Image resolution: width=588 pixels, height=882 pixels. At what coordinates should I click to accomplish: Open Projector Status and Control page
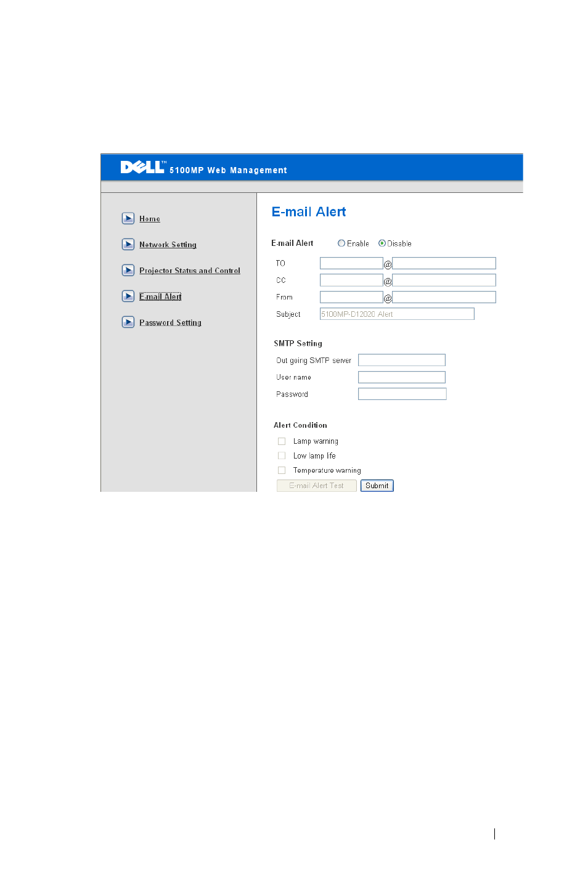click(x=190, y=271)
